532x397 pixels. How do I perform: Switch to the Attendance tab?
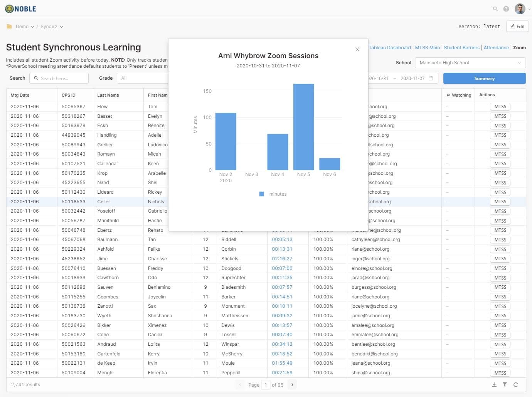tap(496, 48)
